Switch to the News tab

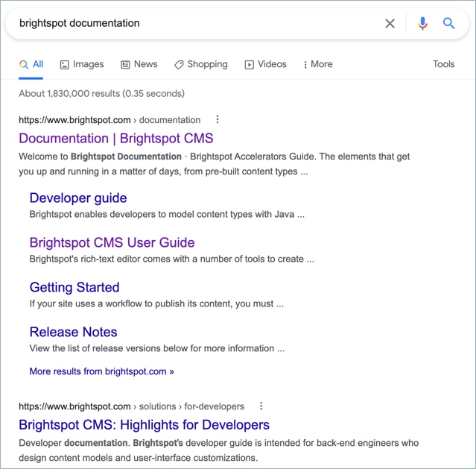pyautogui.click(x=139, y=64)
